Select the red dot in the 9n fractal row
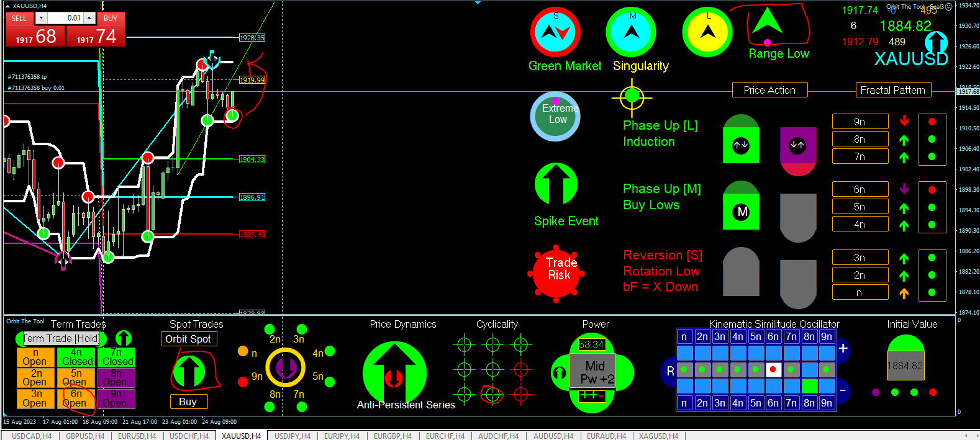This screenshot has height=440, width=980. (x=932, y=122)
